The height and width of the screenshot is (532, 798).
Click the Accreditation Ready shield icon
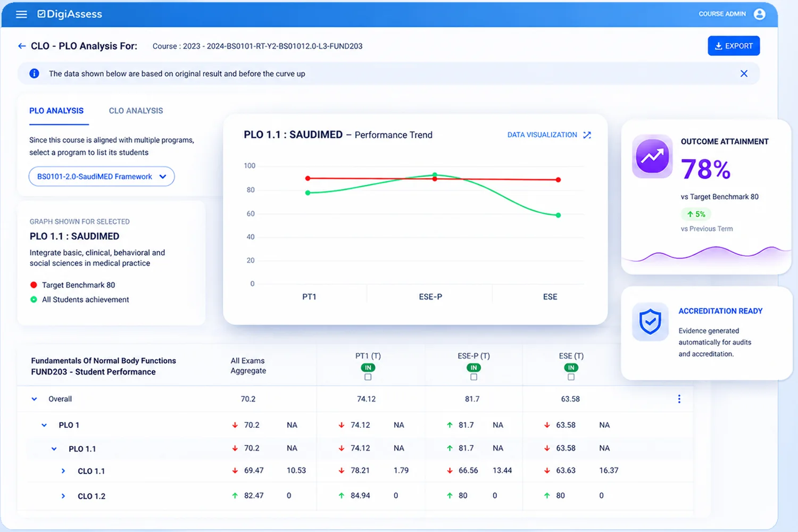point(650,322)
